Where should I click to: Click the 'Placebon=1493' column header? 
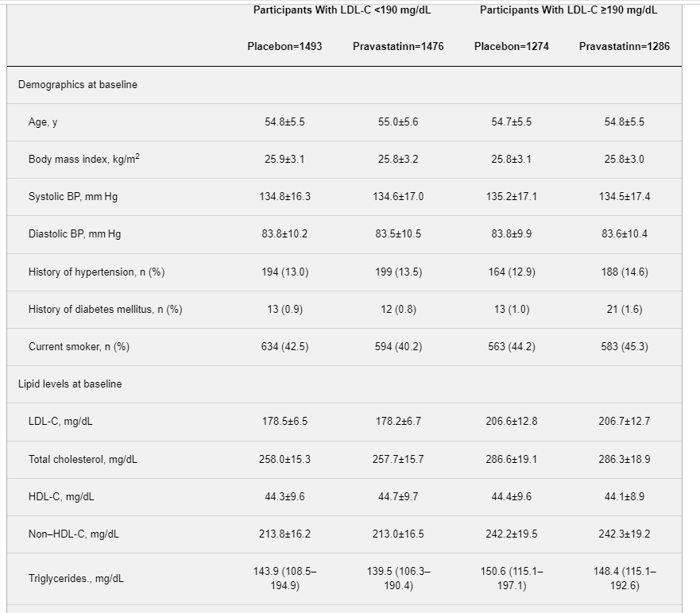click(284, 47)
